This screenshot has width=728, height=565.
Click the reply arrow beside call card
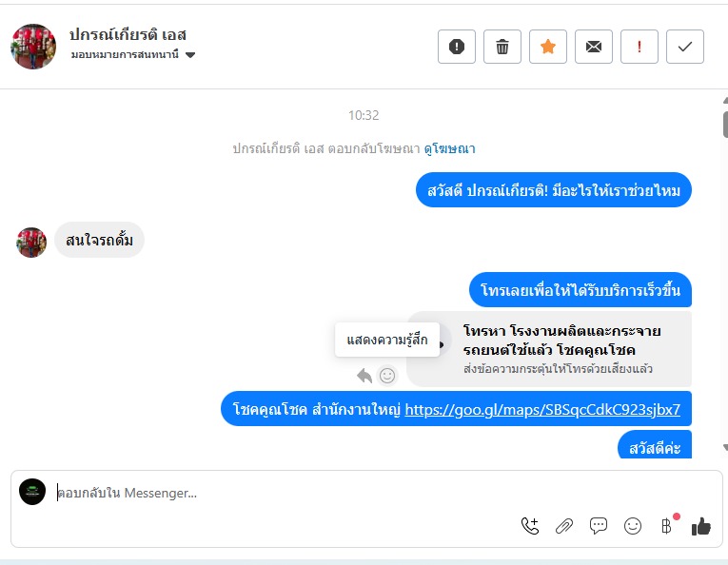(364, 376)
